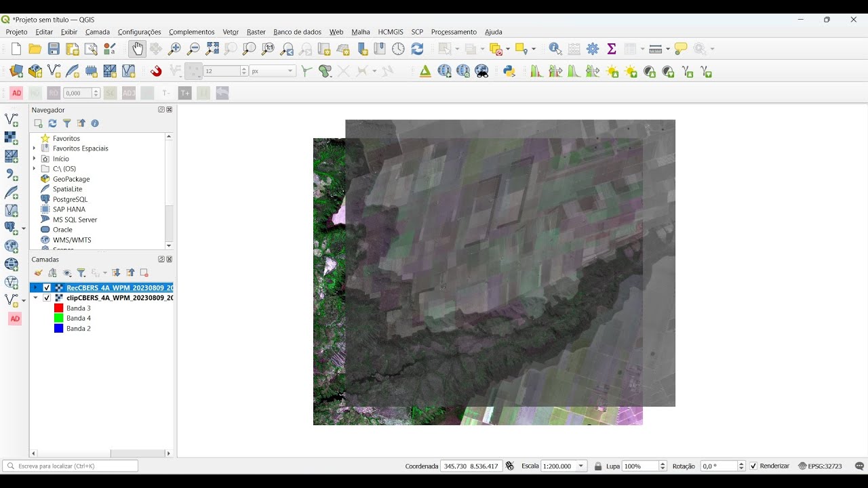868x488 pixels.
Task: Open Data Source Manager icon
Action: pos(17,71)
